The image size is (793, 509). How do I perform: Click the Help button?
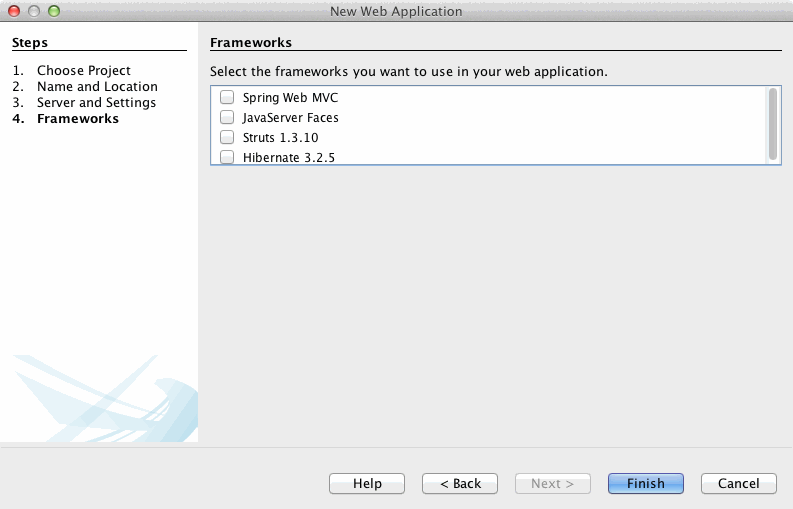coord(367,484)
